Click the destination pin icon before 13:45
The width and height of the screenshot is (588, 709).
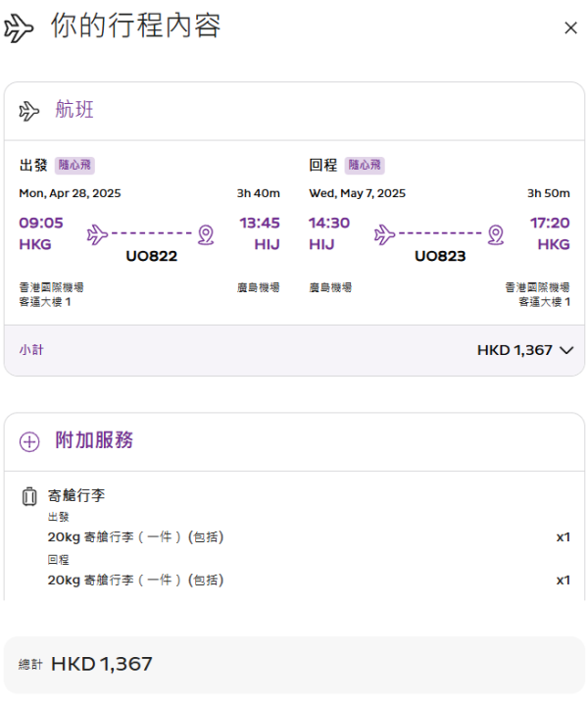[x=206, y=234]
